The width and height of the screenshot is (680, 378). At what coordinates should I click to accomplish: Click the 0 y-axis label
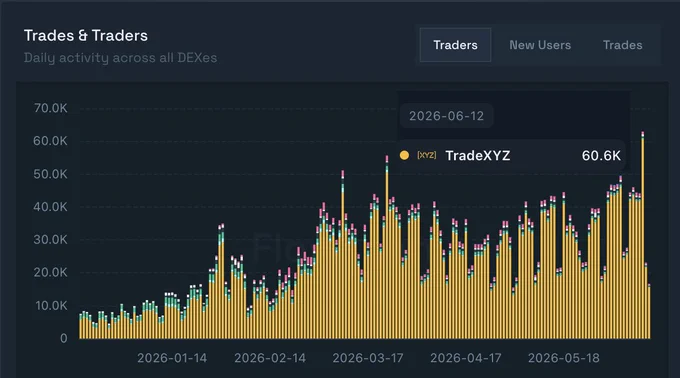[x=64, y=338]
